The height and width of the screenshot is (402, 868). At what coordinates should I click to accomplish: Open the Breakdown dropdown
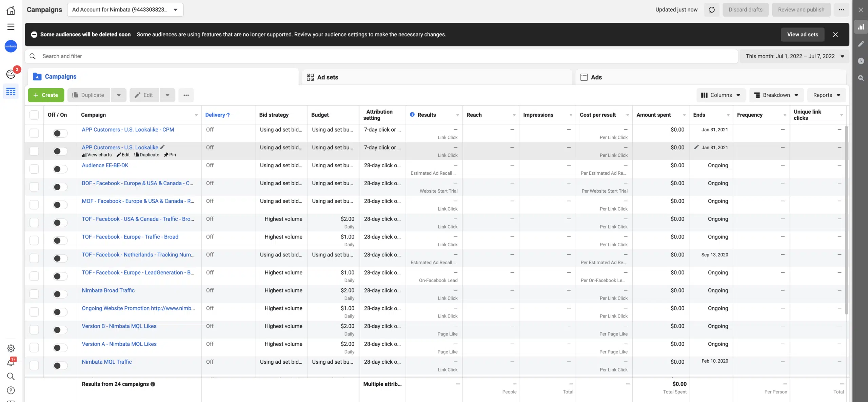tap(776, 95)
